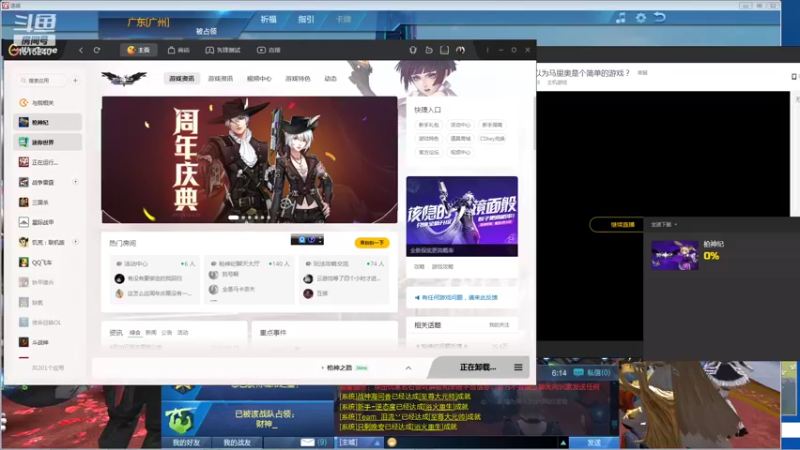Viewport: 800px width, 450px height.
Task: Join the chat hall room with 140人
Action: [248, 279]
